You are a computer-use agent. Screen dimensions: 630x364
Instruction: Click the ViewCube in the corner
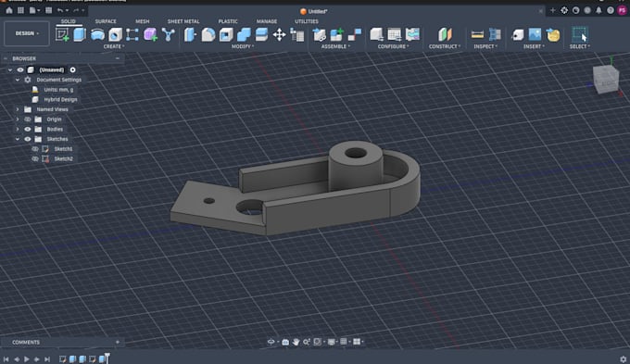click(606, 80)
